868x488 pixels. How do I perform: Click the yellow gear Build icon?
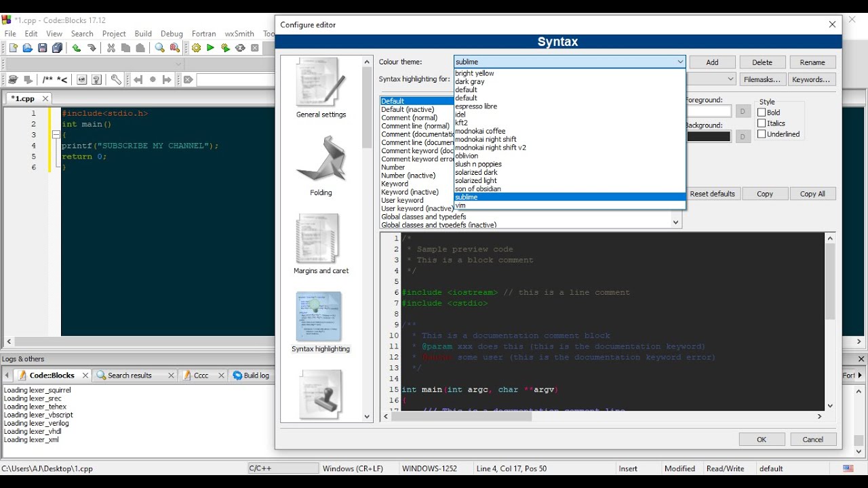pyautogui.click(x=196, y=48)
